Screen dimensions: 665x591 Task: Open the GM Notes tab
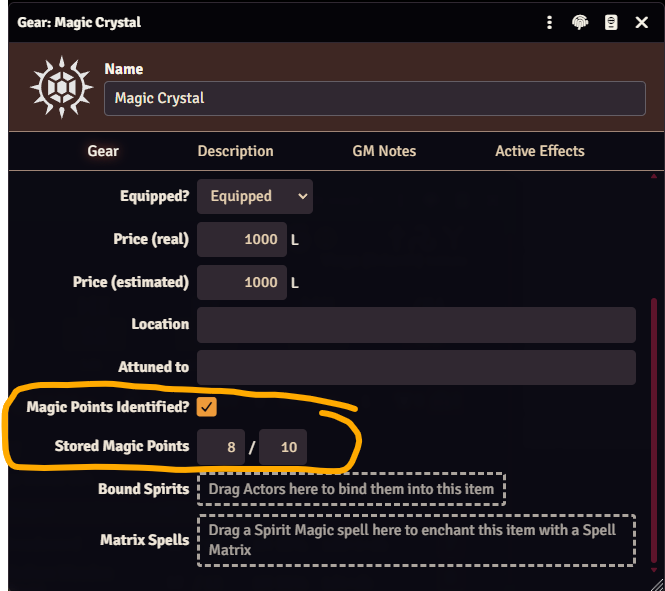point(384,151)
